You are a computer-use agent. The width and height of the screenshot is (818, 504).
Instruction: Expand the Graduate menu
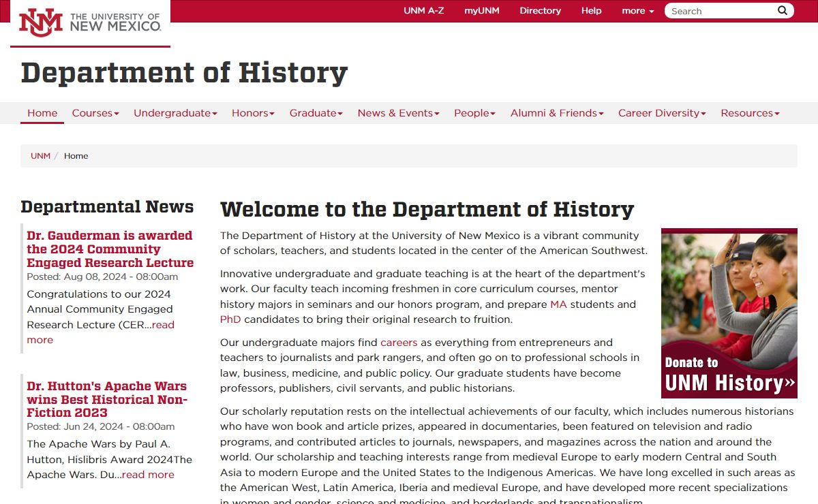tap(316, 113)
